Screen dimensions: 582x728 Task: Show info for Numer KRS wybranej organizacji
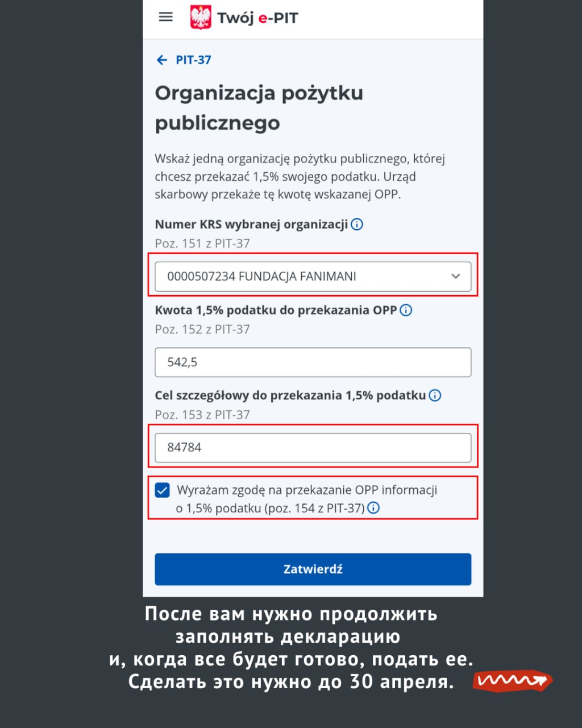[357, 225]
